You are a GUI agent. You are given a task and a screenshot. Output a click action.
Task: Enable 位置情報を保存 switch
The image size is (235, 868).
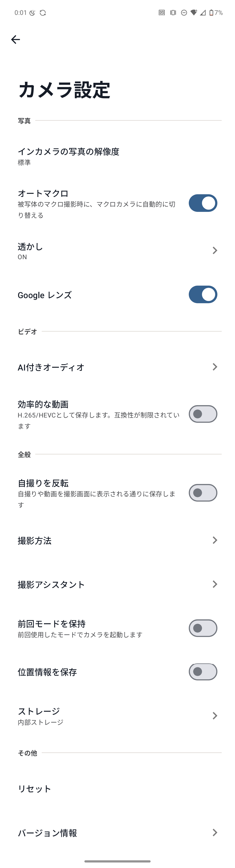(x=203, y=672)
